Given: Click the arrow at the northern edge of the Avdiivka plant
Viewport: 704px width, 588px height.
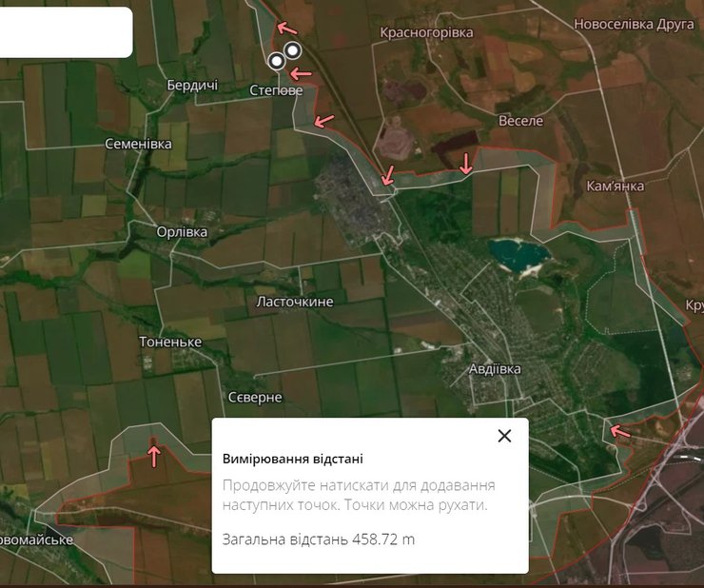Looking at the screenshot, I should 387,176.
